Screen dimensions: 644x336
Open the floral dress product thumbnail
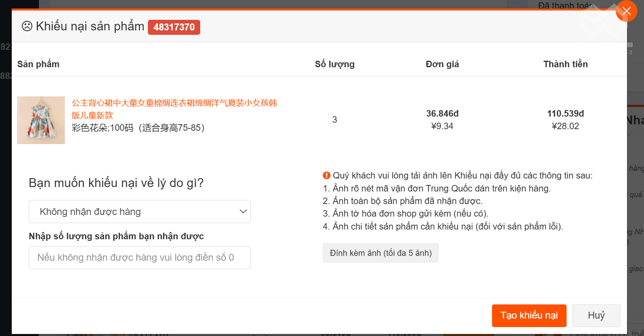point(41,120)
